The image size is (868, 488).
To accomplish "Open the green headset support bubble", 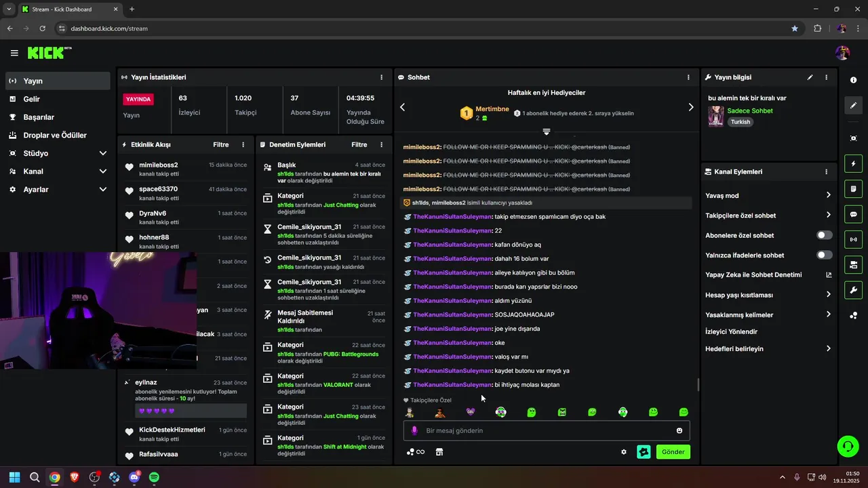I will 848,446.
